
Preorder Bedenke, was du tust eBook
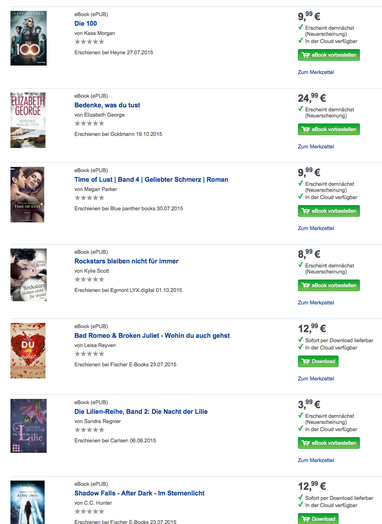coord(329,129)
